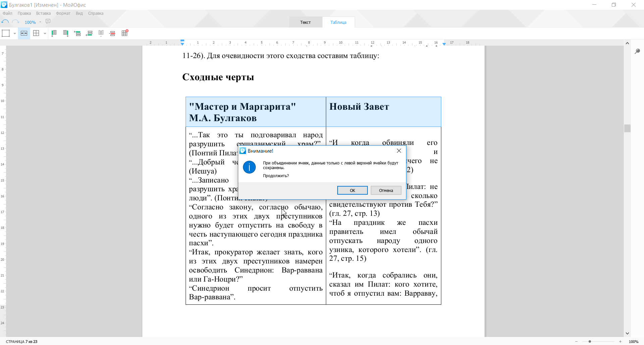Click the "Сходные черты" heading
This screenshot has width=644, height=345.
(x=218, y=77)
